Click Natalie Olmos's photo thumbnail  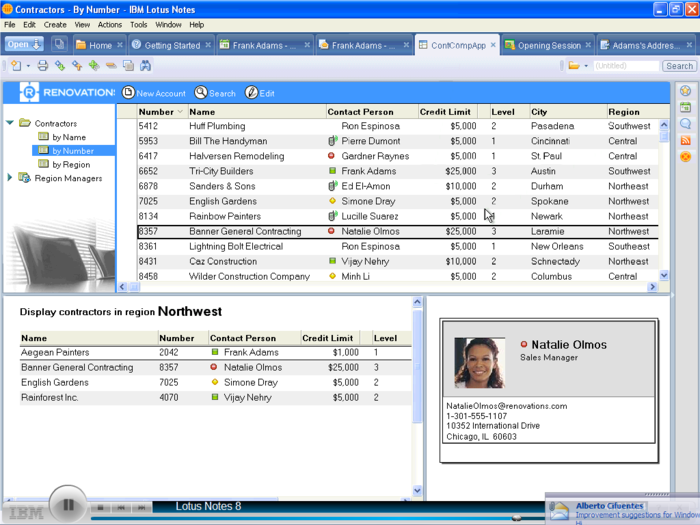[x=479, y=363]
